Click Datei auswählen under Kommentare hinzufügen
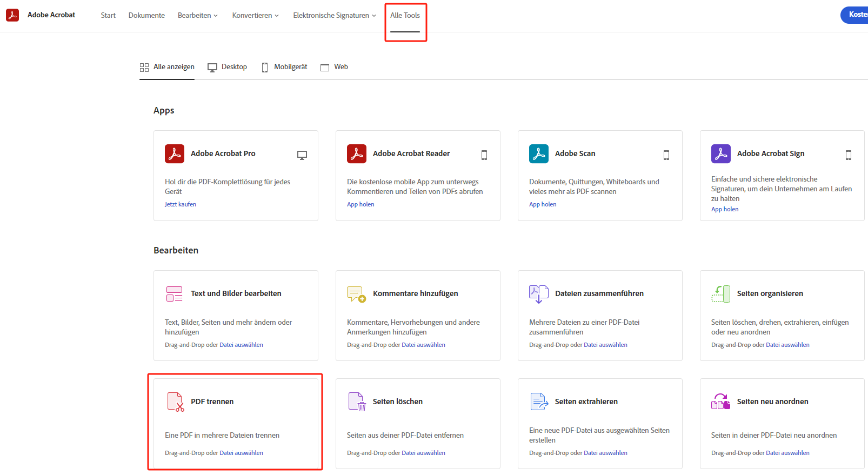868x475 pixels. coord(423,345)
